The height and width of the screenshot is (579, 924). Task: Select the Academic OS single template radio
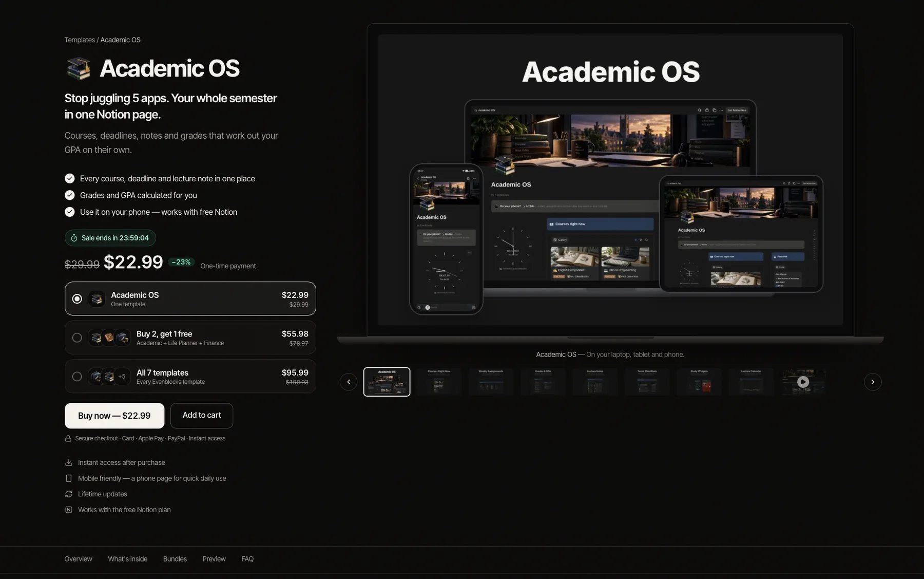77,298
